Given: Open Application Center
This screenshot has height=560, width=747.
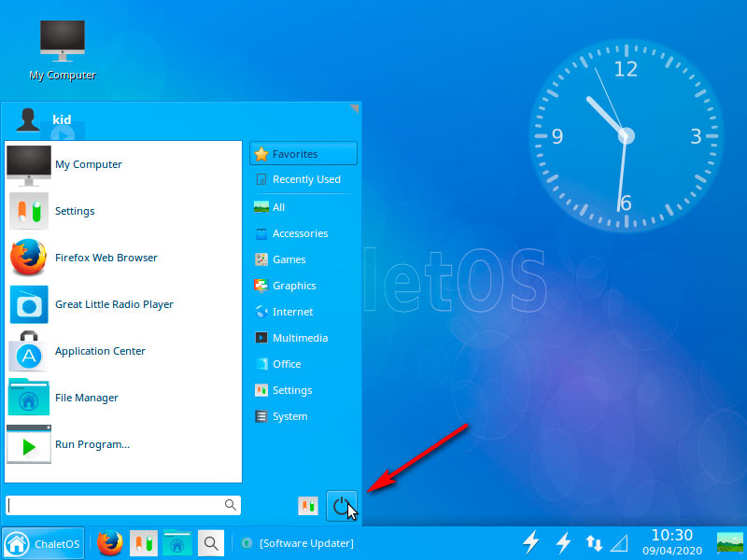Looking at the screenshot, I should click(123, 351).
